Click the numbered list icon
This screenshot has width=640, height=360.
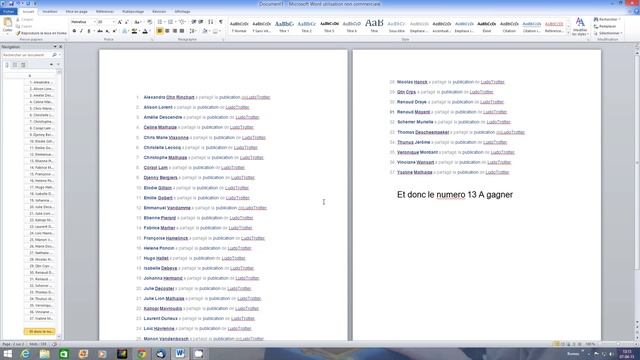point(171,22)
